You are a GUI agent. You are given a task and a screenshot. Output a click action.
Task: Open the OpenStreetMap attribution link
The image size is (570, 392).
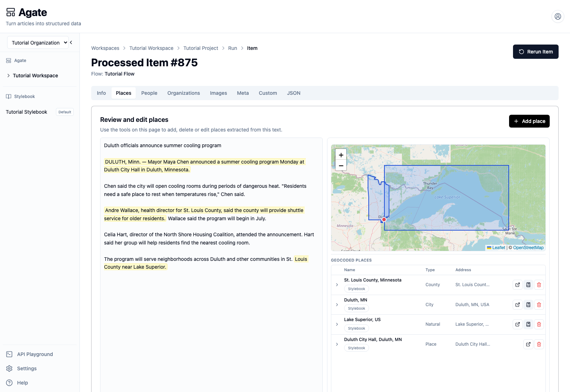click(x=528, y=248)
